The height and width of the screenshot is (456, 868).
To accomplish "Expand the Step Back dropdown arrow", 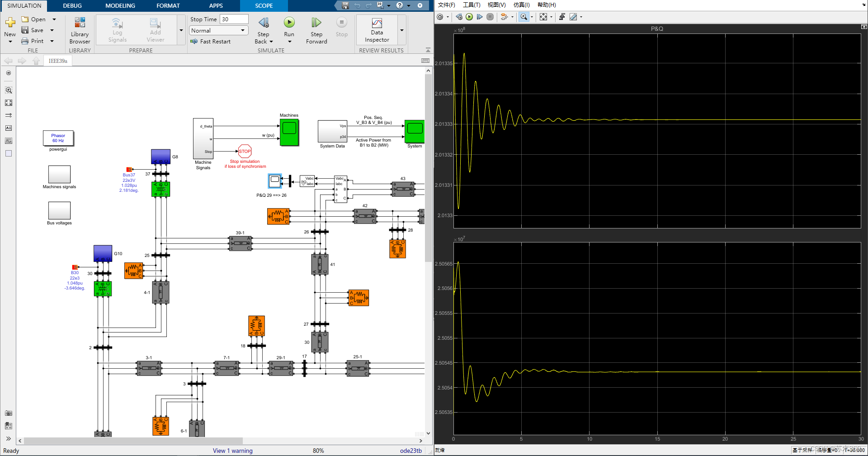I will click(x=271, y=42).
